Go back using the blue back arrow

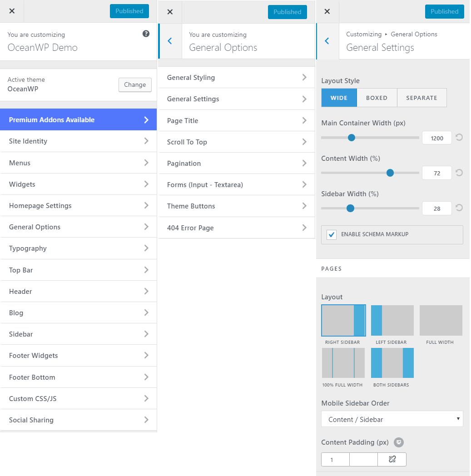coord(327,40)
